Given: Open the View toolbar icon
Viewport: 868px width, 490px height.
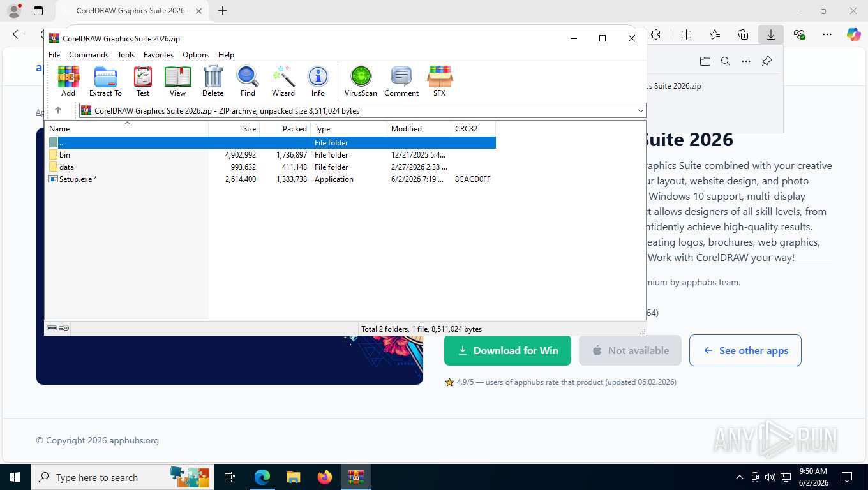Looking at the screenshot, I should [x=177, y=81].
